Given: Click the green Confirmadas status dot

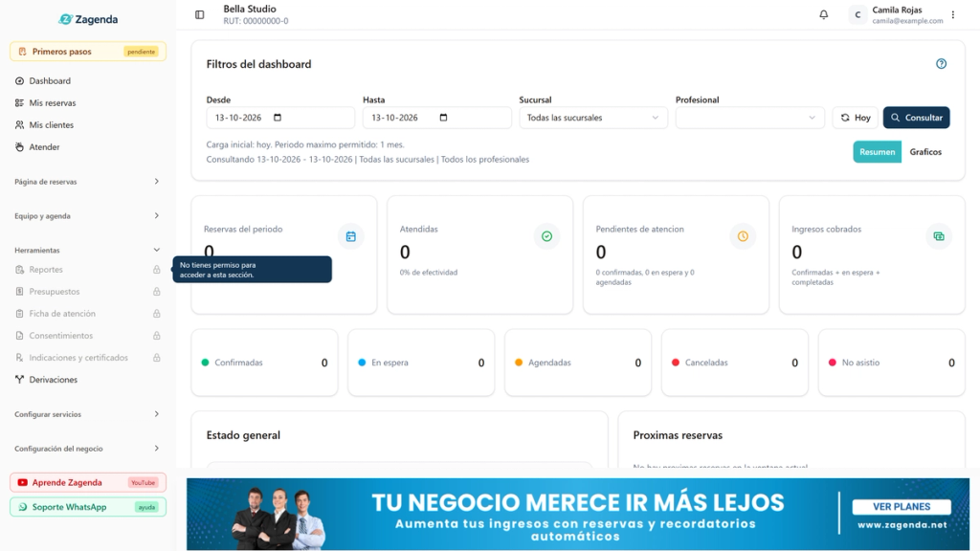Looking at the screenshot, I should (x=205, y=363).
